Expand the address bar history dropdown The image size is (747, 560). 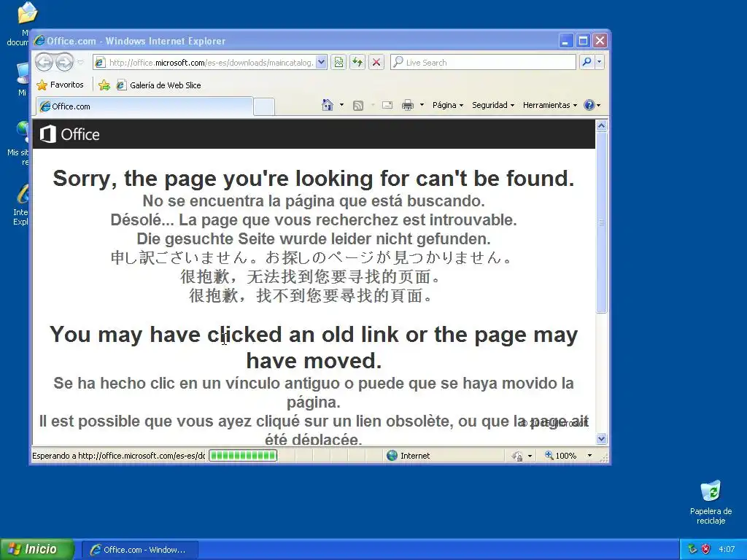(x=321, y=63)
